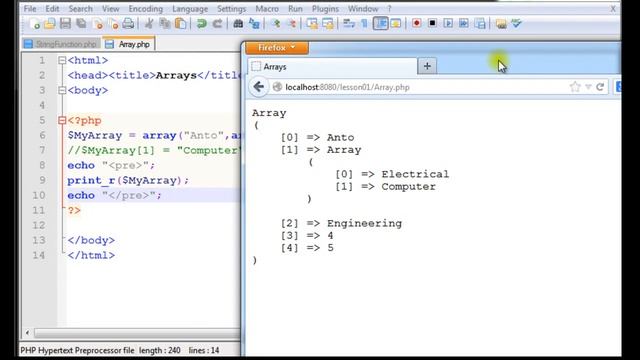Click the Open file folder icon
The width and height of the screenshot is (640, 360).
click(x=50, y=24)
